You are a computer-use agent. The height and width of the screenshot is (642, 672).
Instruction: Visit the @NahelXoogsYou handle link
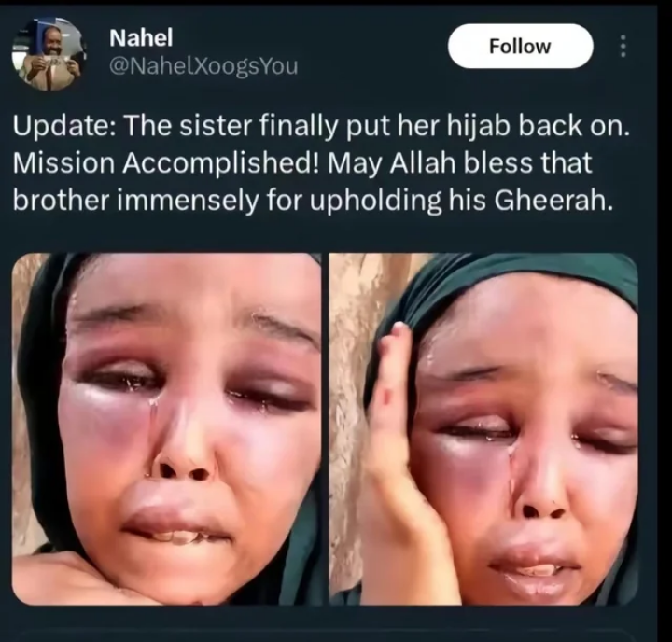[203, 66]
